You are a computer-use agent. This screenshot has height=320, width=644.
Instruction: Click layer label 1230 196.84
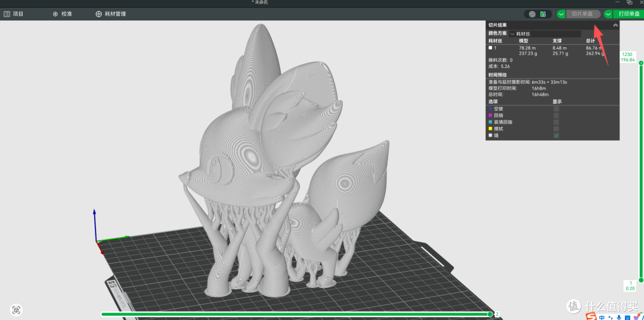point(627,57)
